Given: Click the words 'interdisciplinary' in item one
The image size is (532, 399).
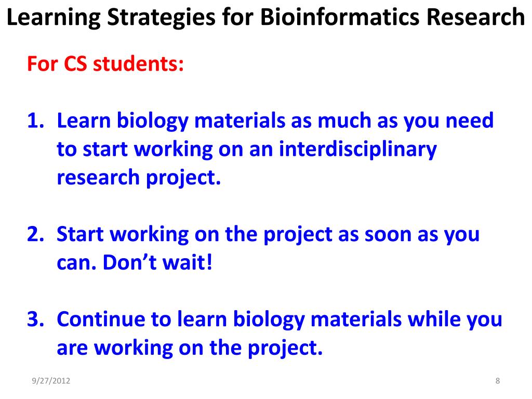Looking at the screenshot, I should pyautogui.click(x=358, y=149).
